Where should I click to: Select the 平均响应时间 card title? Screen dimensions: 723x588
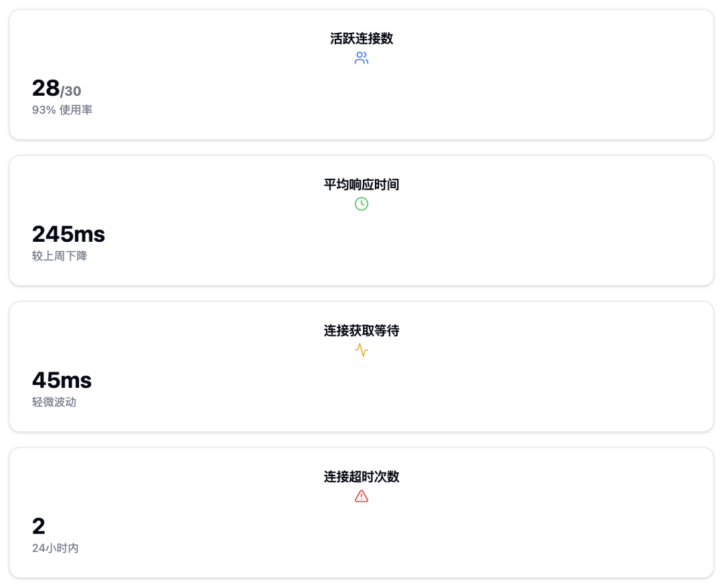[x=361, y=185]
